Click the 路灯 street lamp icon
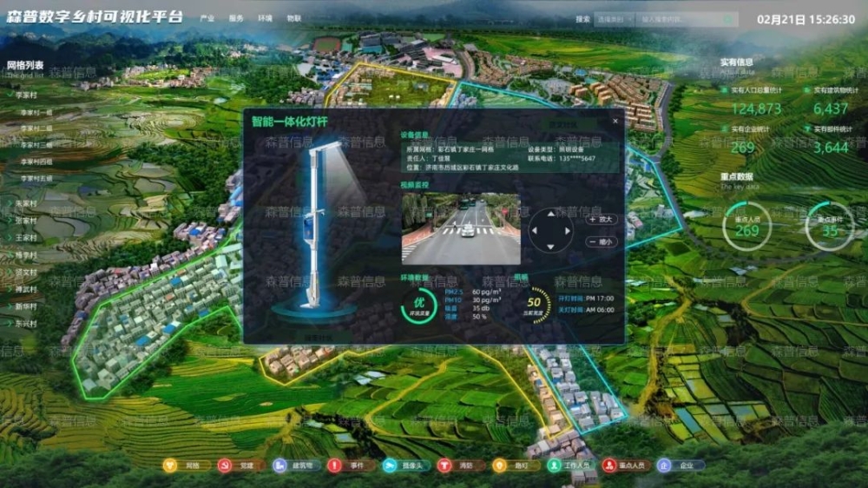 (x=499, y=465)
